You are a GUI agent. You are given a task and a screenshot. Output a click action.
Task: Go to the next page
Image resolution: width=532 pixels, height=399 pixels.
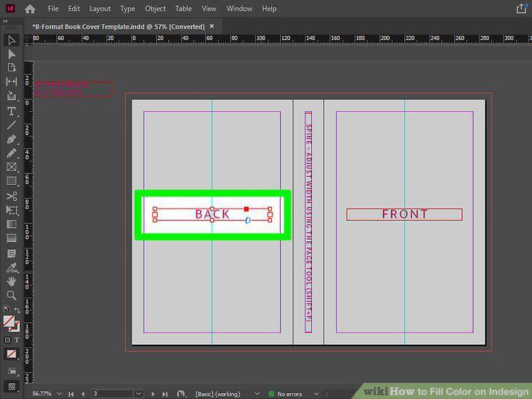[x=153, y=394]
